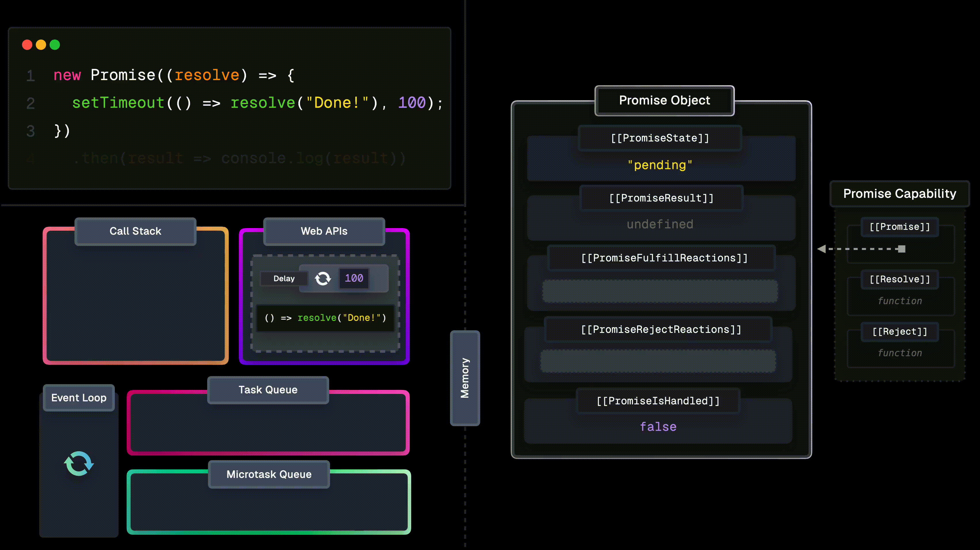Click the dashed arrow head pointing to Promise Object

point(822,249)
